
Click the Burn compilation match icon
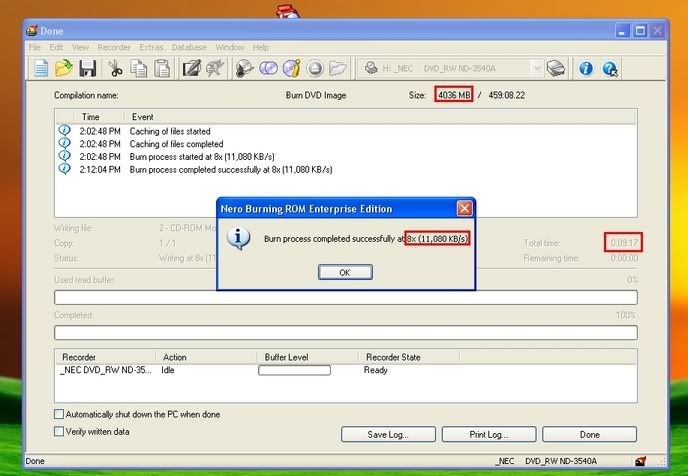[x=215, y=68]
